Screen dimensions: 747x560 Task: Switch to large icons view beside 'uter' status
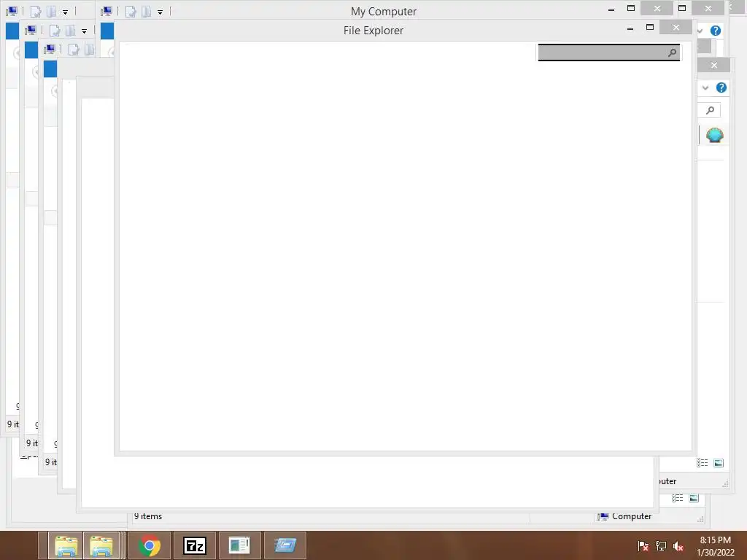pos(719,463)
